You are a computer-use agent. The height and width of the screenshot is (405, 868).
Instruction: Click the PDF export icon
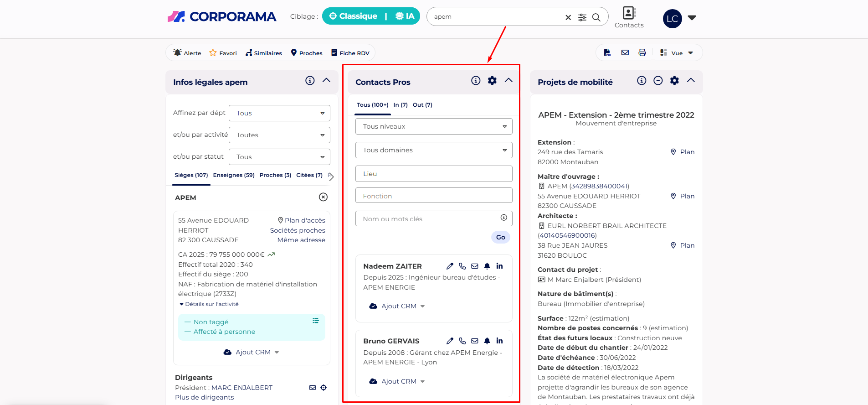[607, 53]
